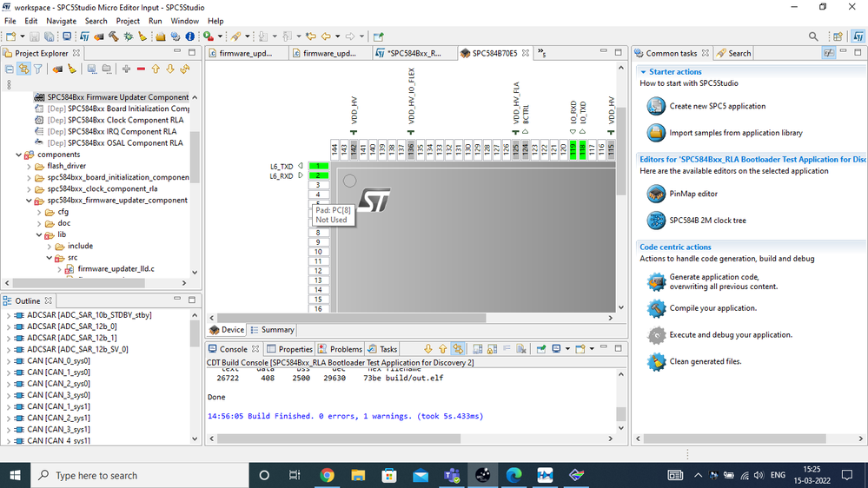Open the Navigate menu
The width and height of the screenshot is (868, 488).
coord(61,21)
